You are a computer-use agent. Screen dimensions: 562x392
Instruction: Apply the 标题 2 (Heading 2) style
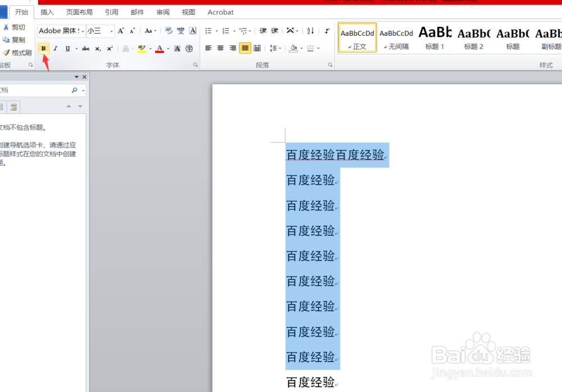click(473, 38)
